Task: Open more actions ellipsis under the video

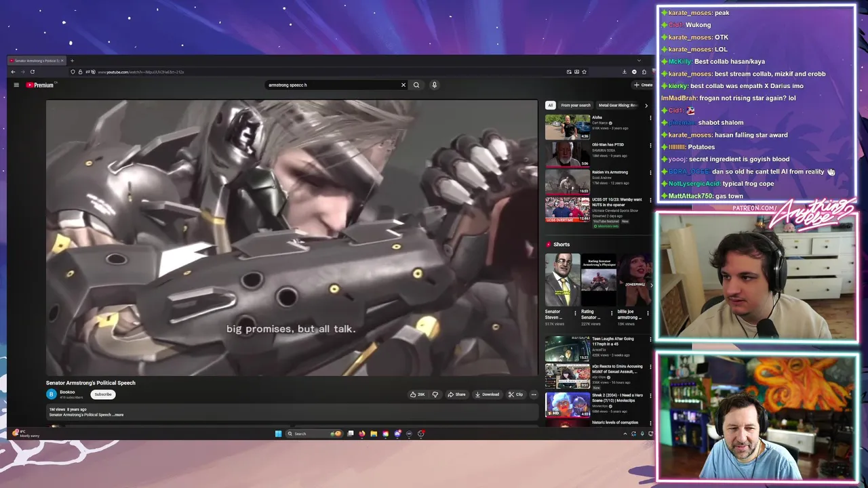Action: [x=534, y=394]
